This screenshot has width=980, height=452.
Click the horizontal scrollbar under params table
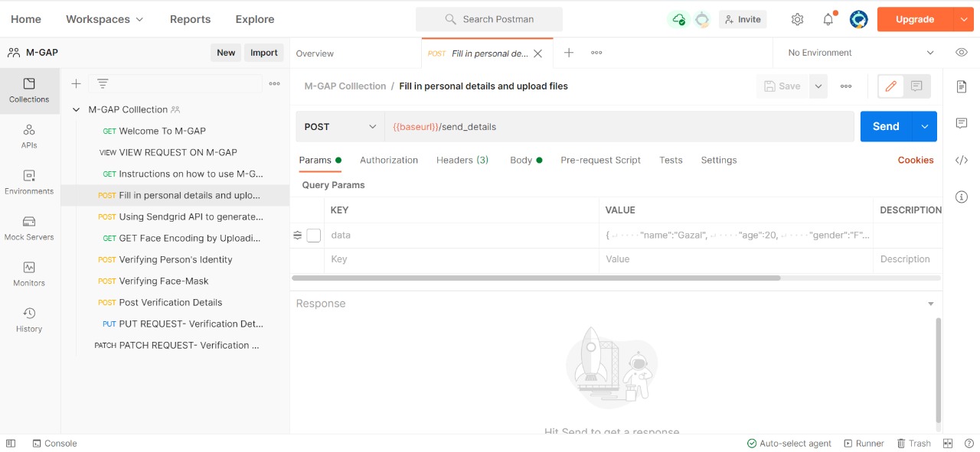536,278
